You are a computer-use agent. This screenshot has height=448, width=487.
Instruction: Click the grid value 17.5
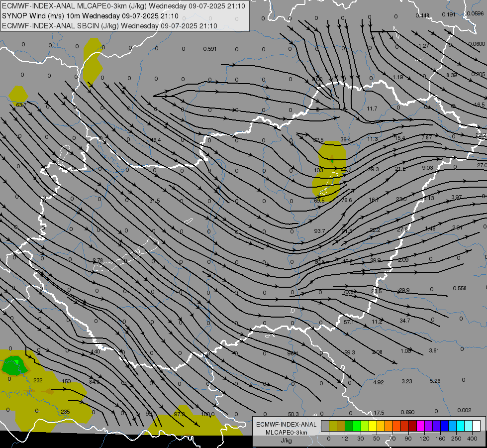pos(379,413)
